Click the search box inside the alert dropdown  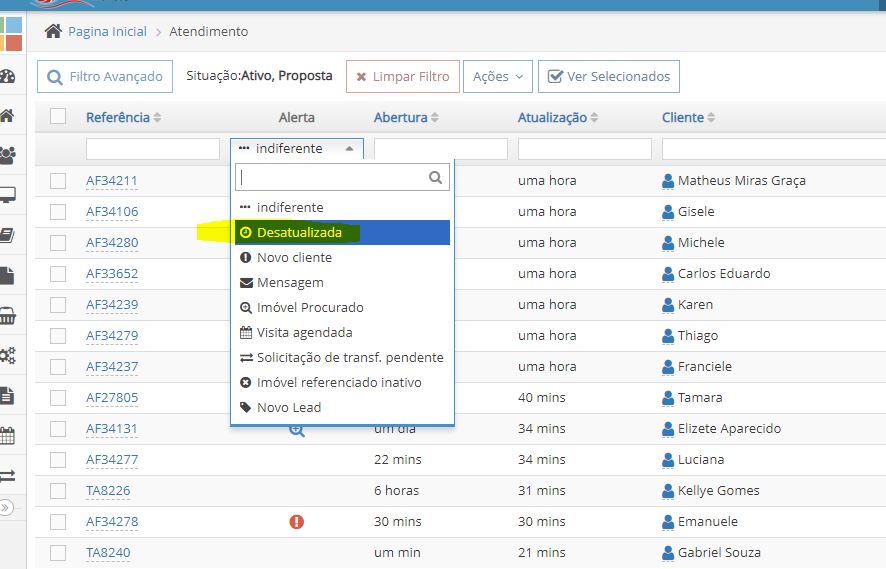pyautogui.click(x=334, y=177)
